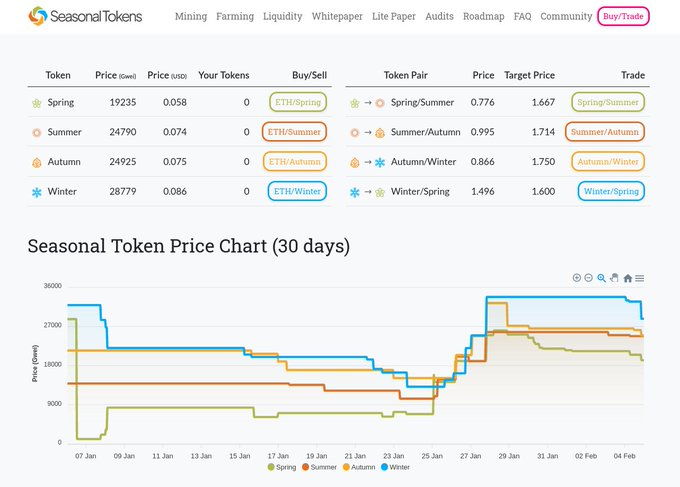680x487 pixels.
Task: Open the Mining menu item
Action: click(191, 16)
